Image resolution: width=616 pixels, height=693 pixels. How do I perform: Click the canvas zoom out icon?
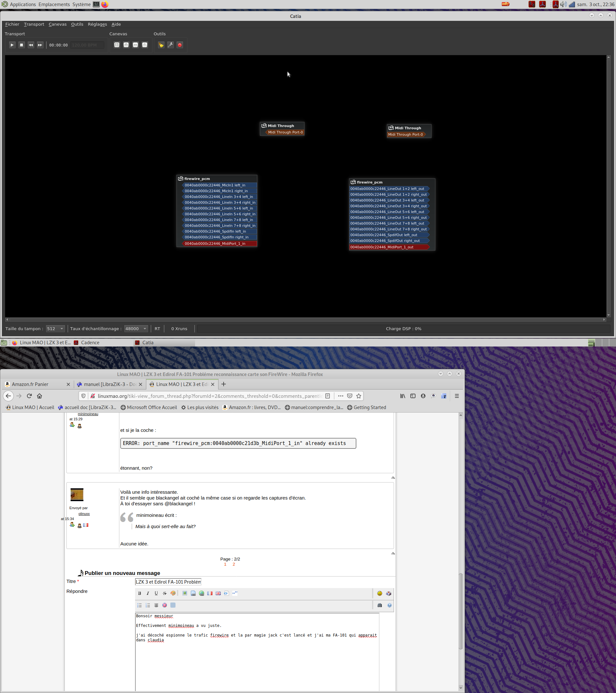[135, 45]
